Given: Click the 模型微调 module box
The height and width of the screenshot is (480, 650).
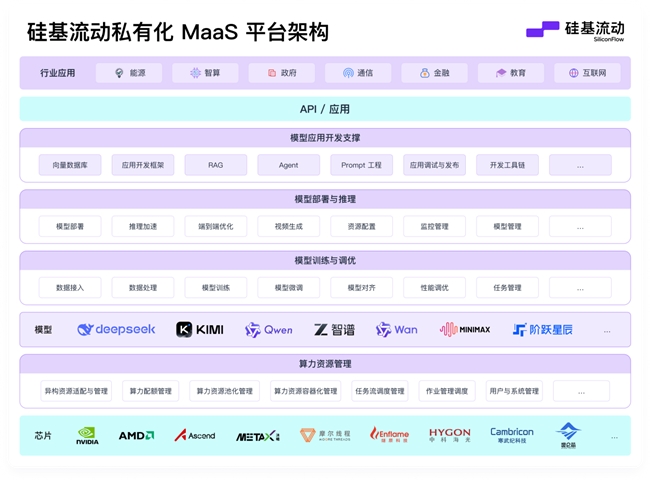Looking at the screenshot, I should pos(288,288).
